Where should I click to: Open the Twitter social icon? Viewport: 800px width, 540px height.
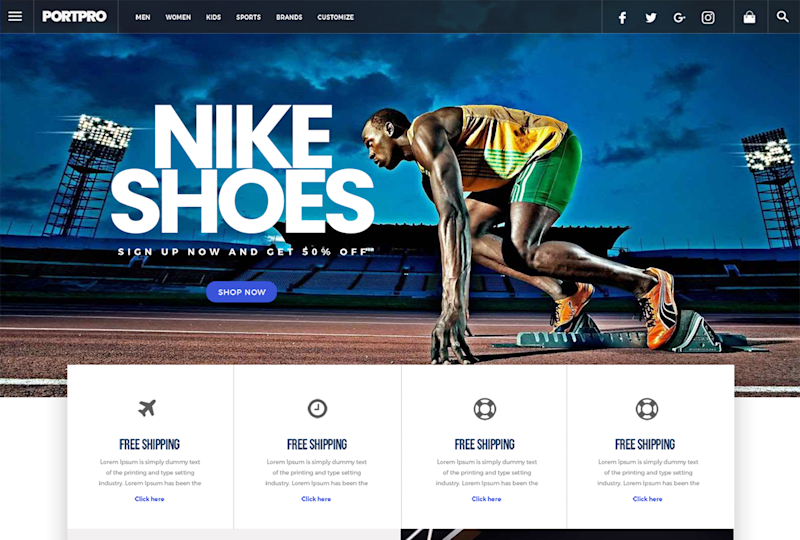(x=651, y=18)
